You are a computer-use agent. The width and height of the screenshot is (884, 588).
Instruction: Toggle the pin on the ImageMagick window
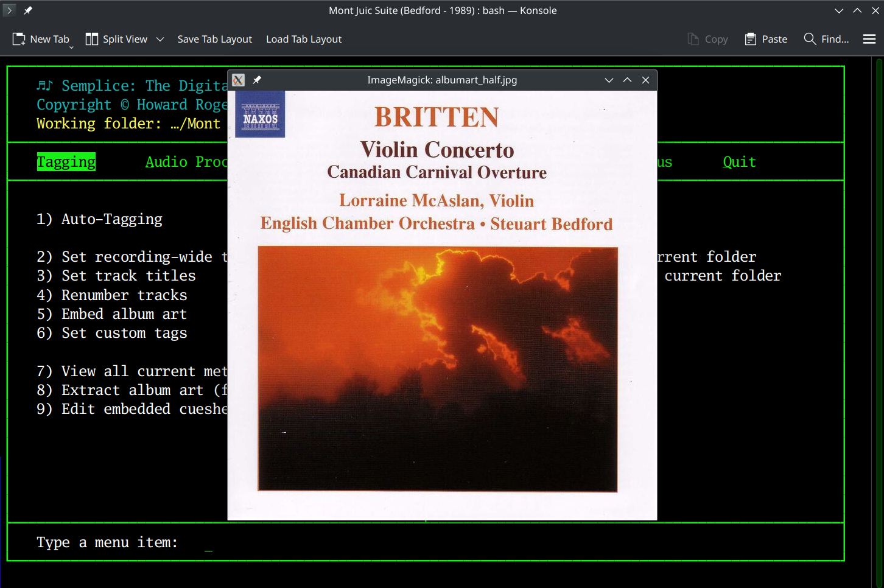tap(256, 80)
